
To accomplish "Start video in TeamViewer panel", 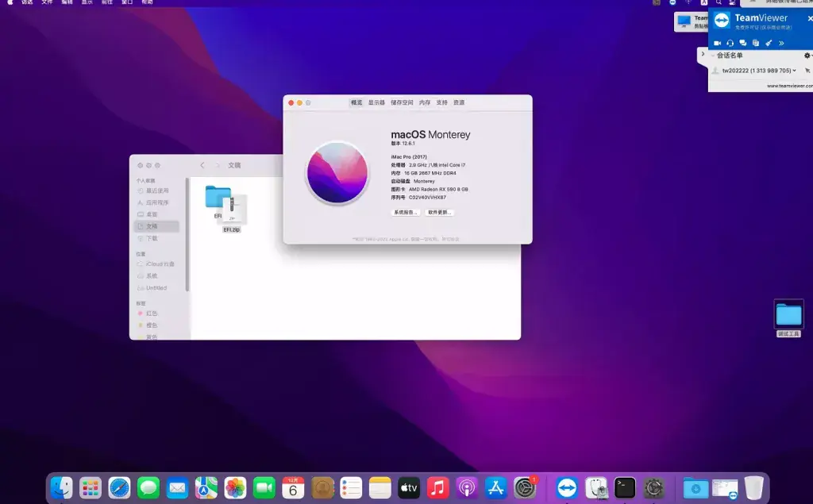I will (x=717, y=43).
